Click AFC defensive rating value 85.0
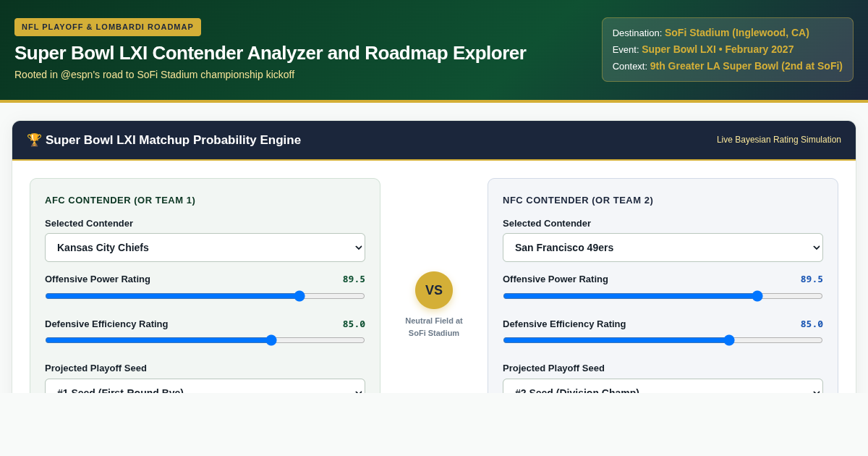 [x=354, y=324]
